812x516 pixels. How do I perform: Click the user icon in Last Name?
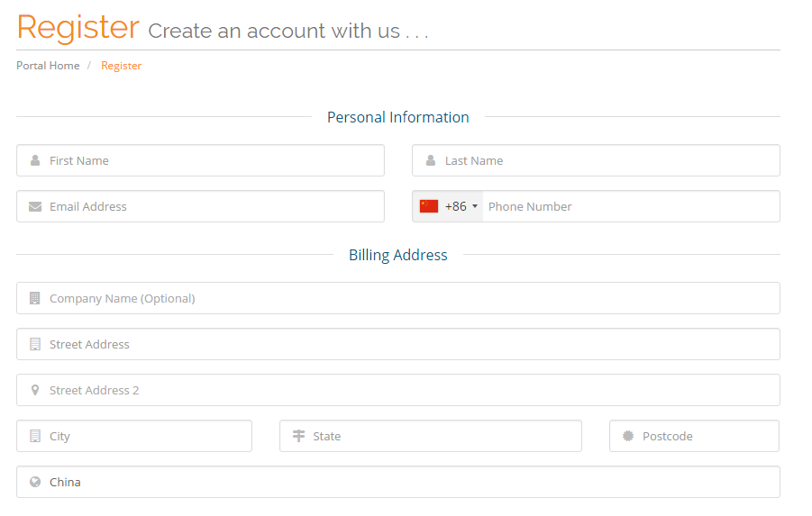pos(431,160)
